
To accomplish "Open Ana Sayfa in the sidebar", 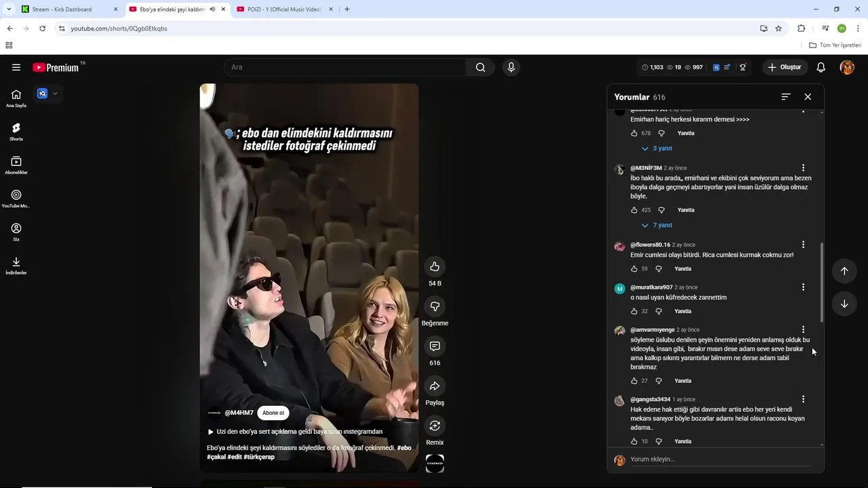I will point(16,98).
